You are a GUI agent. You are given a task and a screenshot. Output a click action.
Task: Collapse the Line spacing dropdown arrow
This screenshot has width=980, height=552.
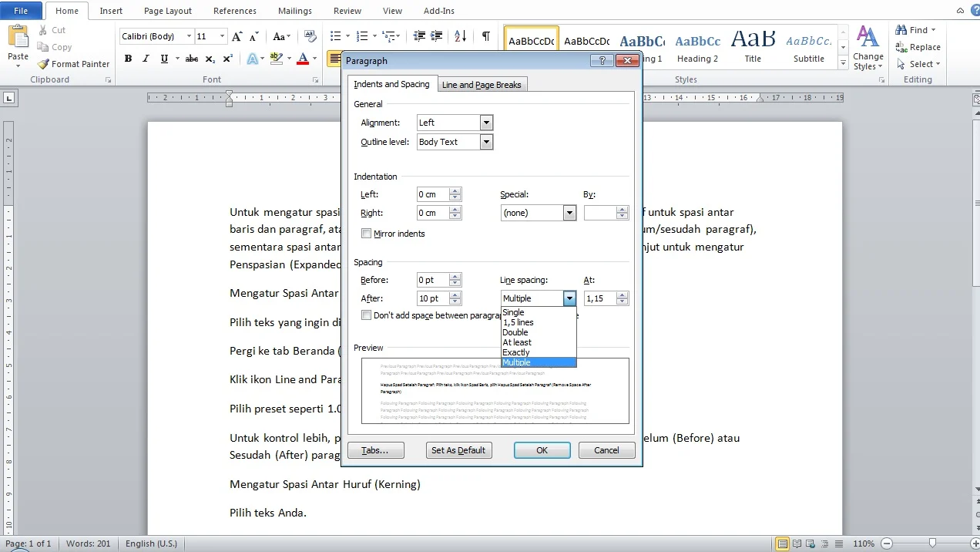[569, 298]
